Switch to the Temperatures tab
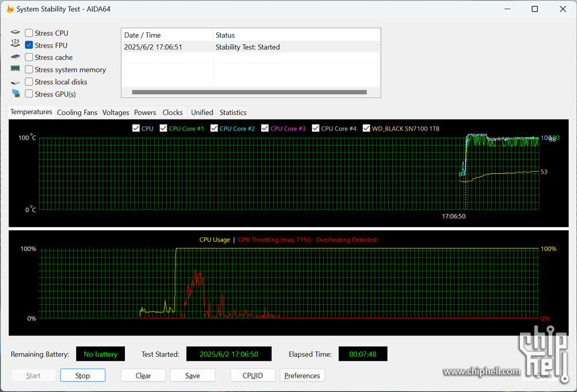Viewport: 577px width, 392px height. 31,112
